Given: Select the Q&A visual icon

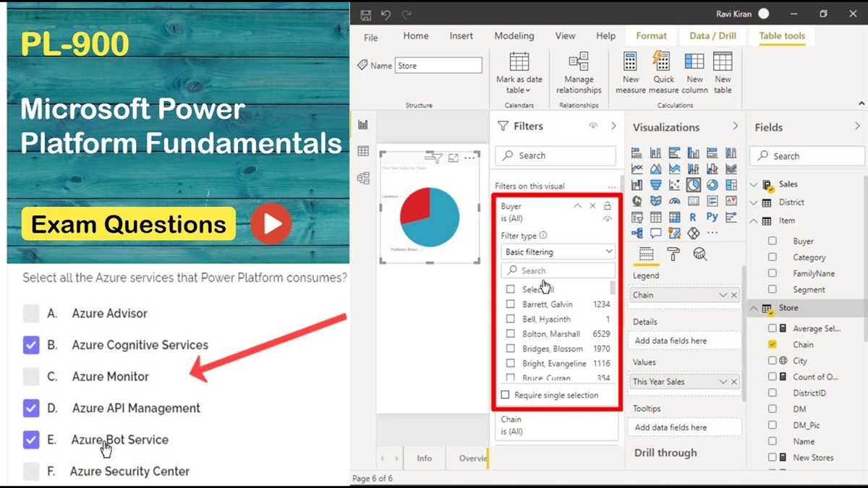Looking at the screenshot, I should coord(655,233).
